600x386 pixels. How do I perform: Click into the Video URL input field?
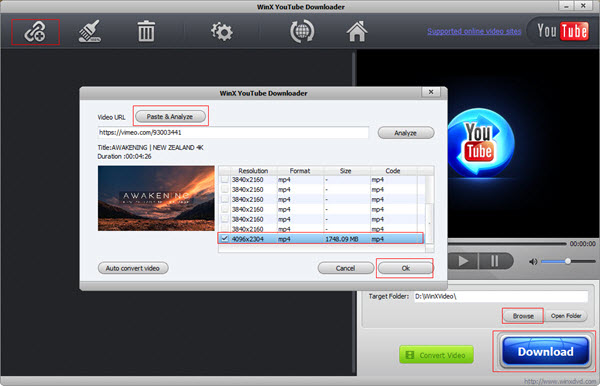(233, 133)
